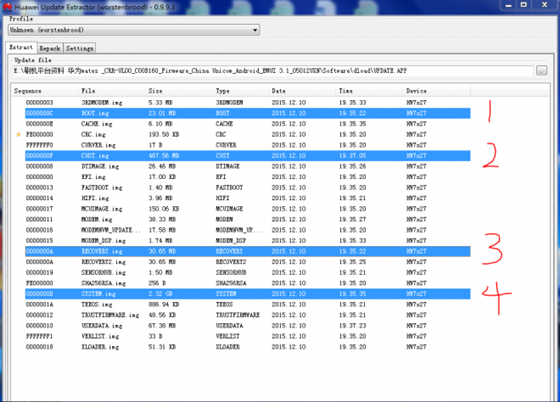Select the TEEOS.img file row
This screenshot has width=560, height=402.
point(248,305)
